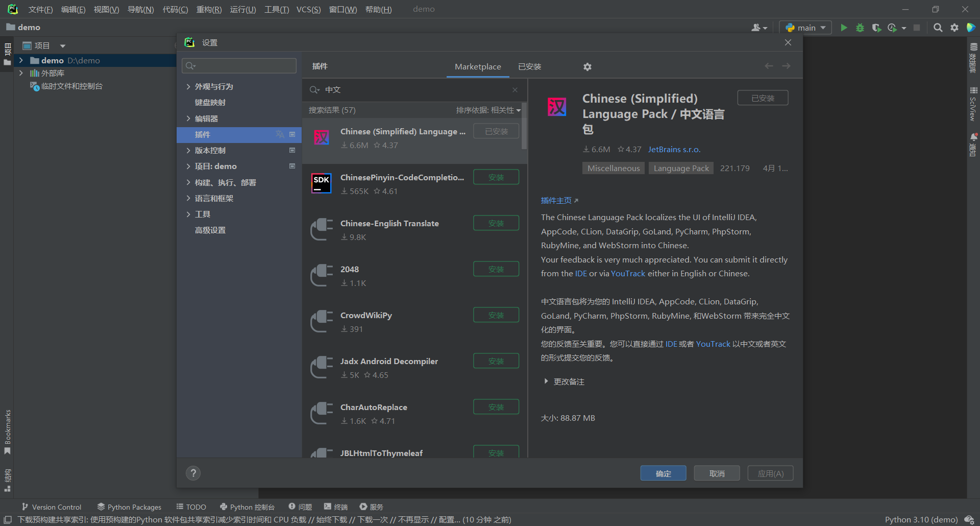This screenshot has width=980, height=526.
Task: Open the notifications bell on right sidebar
Action: pos(974,137)
